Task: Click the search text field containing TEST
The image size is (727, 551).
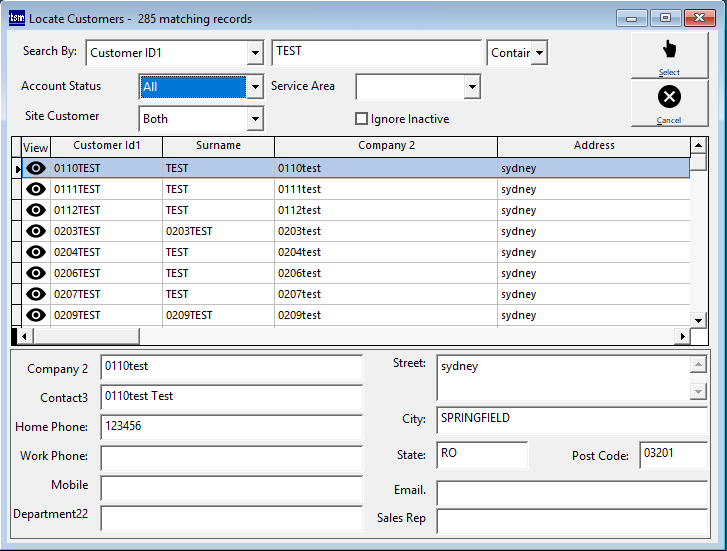Action: click(376, 52)
